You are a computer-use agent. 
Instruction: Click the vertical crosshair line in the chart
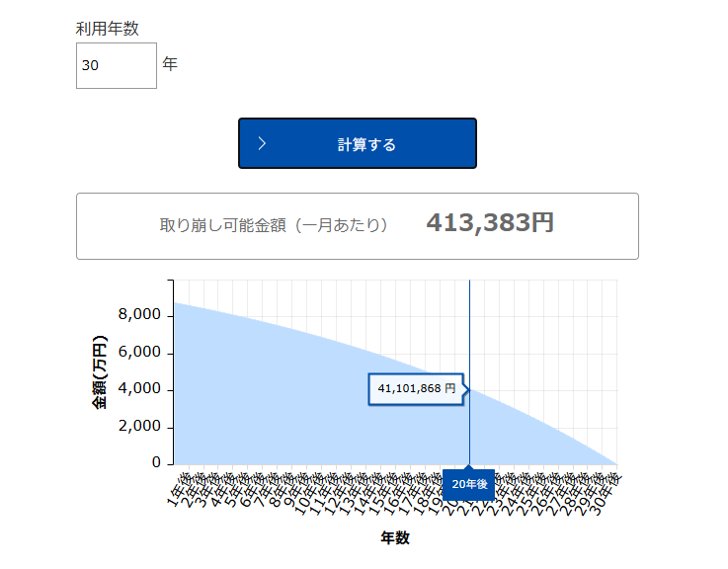469,326
